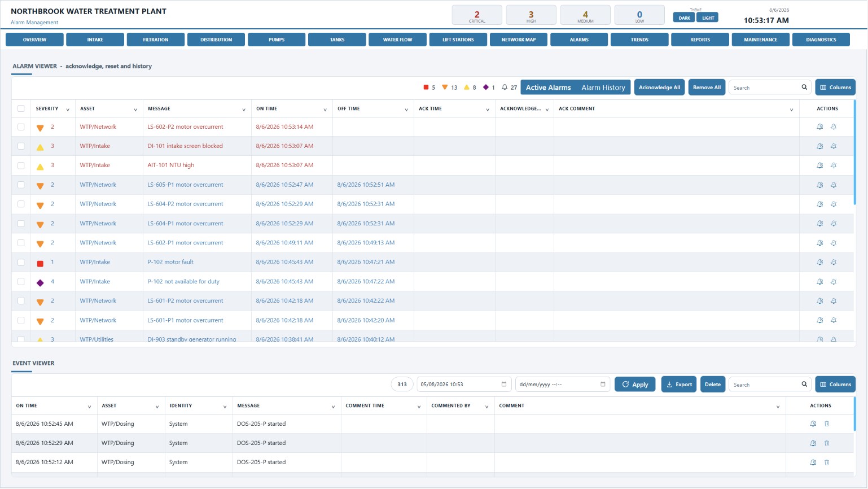Reset LS-604-P1 motor overcurrent alarm icon

pos(834,224)
